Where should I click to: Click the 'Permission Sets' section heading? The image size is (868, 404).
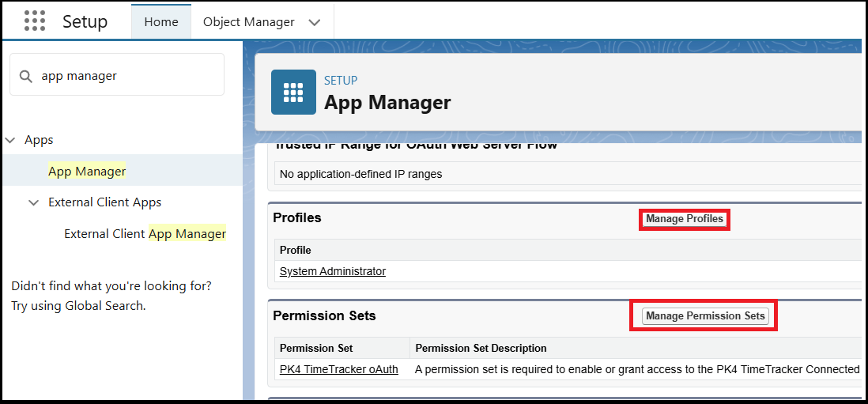pyautogui.click(x=324, y=316)
